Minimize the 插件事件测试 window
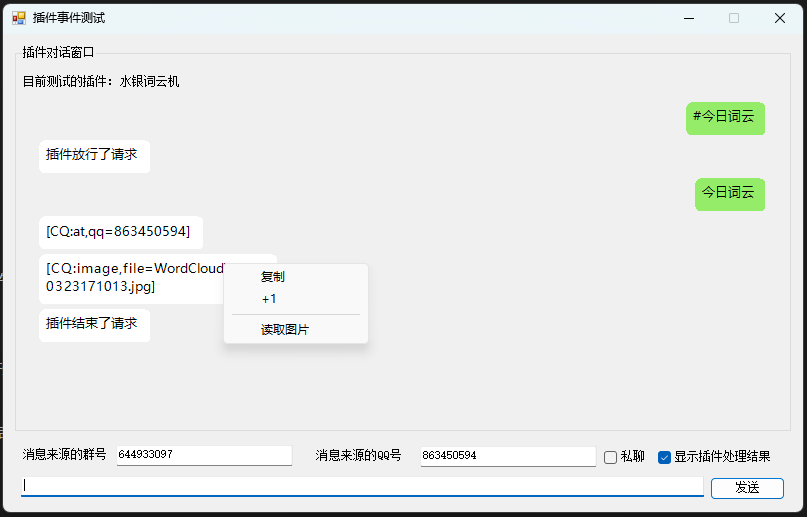807x517 pixels. click(688, 18)
